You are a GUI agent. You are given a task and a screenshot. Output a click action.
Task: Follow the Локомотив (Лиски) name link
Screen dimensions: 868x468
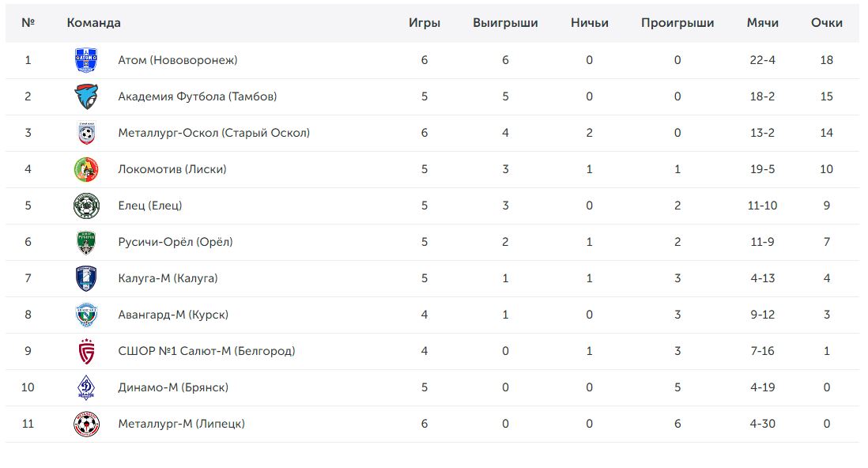coord(172,169)
